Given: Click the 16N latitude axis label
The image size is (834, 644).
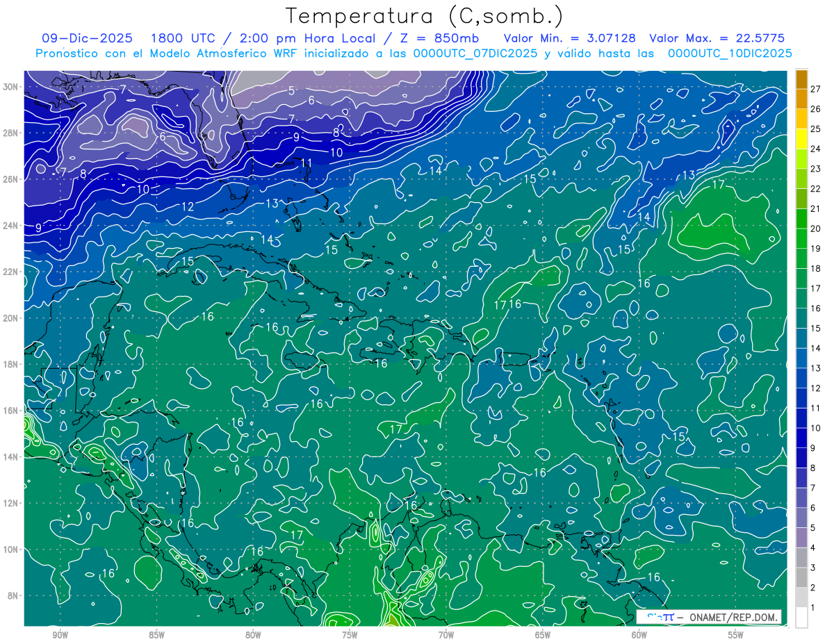Looking at the screenshot, I should (12, 411).
